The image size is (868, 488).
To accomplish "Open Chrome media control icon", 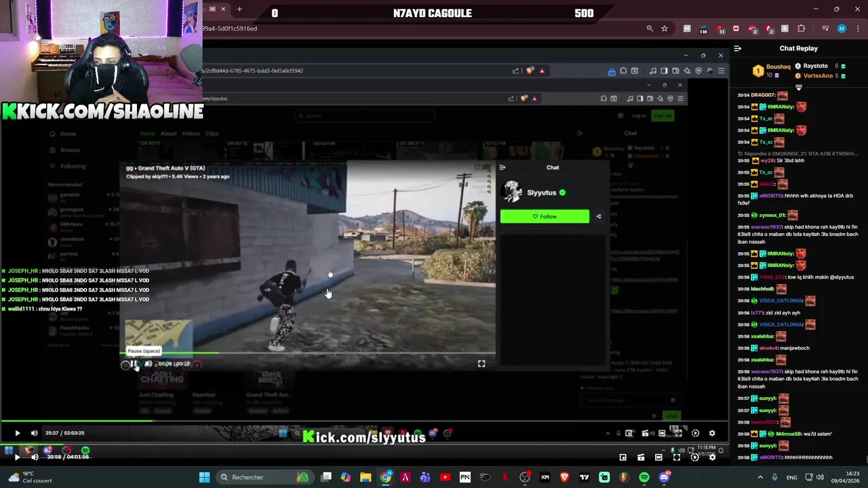I will tap(825, 28).
